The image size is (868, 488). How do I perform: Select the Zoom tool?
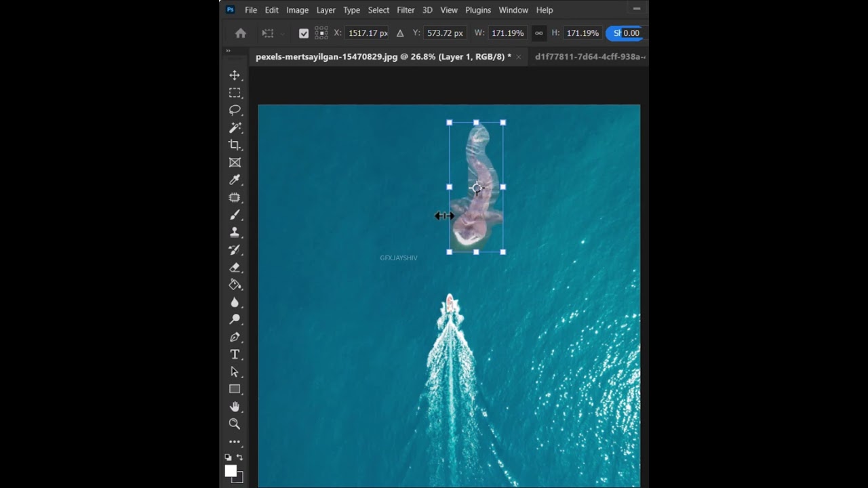(x=235, y=424)
